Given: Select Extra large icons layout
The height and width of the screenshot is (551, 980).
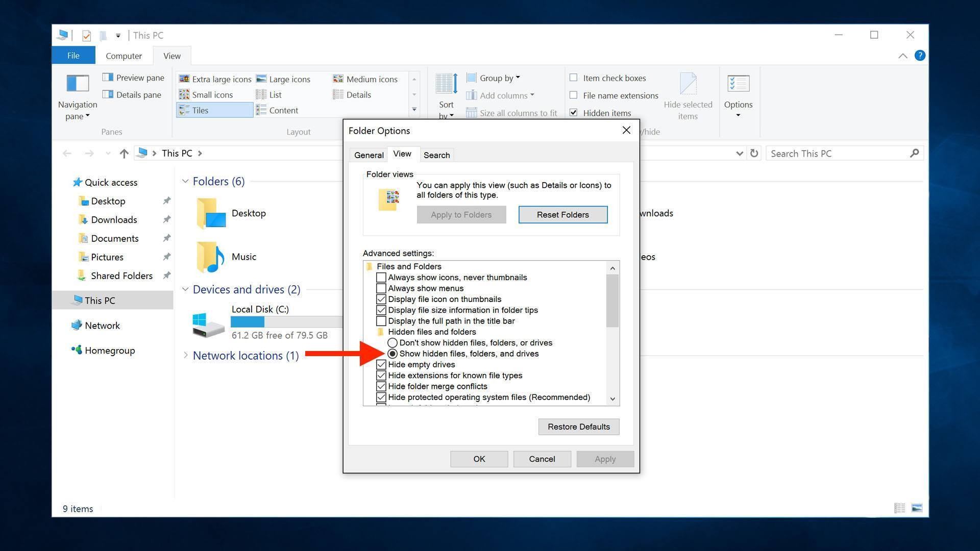Looking at the screenshot, I should [x=215, y=79].
